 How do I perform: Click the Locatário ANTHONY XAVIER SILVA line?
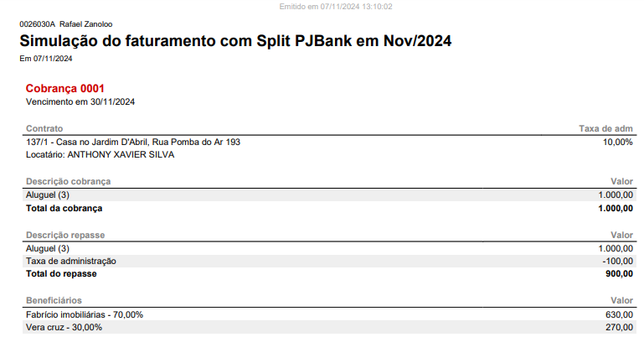(x=100, y=155)
